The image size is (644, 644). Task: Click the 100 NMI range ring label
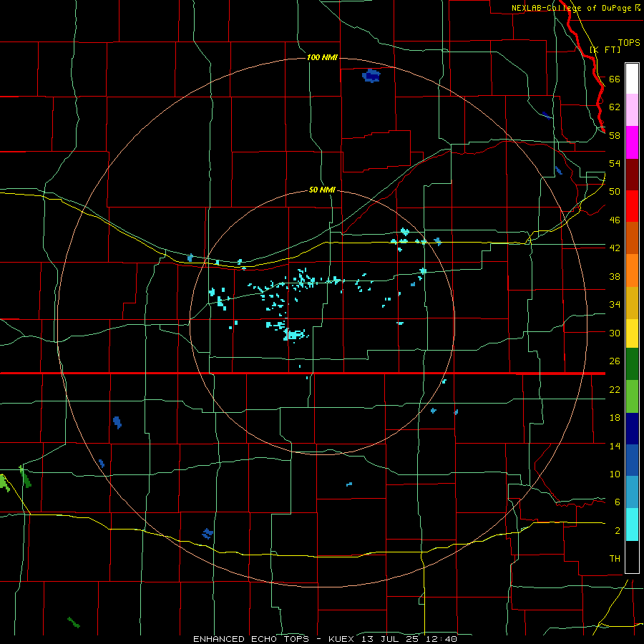(x=322, y=57)
